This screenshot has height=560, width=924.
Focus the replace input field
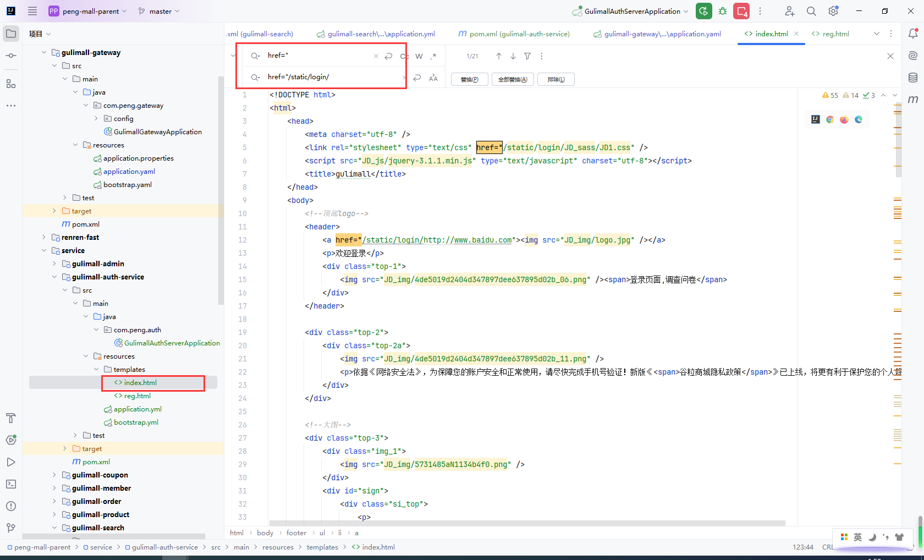(333, 77)
